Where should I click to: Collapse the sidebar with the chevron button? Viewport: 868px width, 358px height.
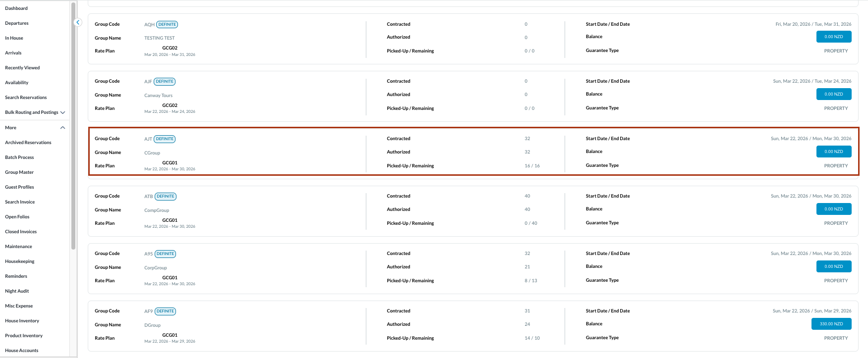point(78,22)
